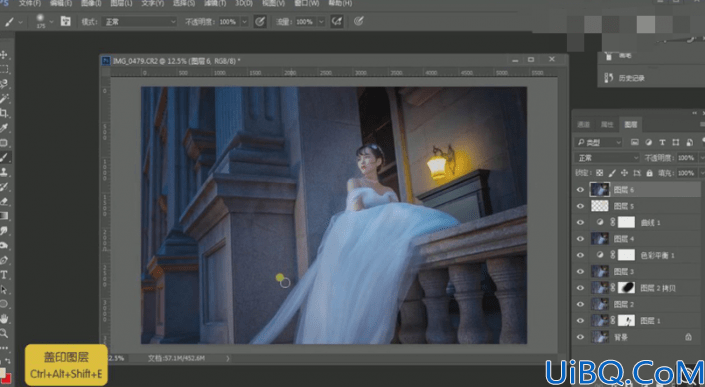This screenshot has height=387, width=705.
Task: Select the Brush tool in toolbar
Action: pos(4,157)
